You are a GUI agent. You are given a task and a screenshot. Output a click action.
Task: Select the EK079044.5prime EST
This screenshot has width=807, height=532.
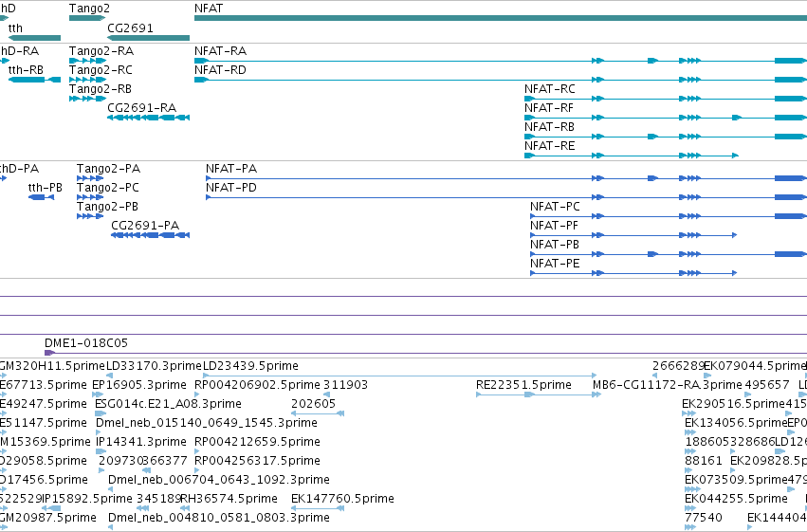click(707, 376)
